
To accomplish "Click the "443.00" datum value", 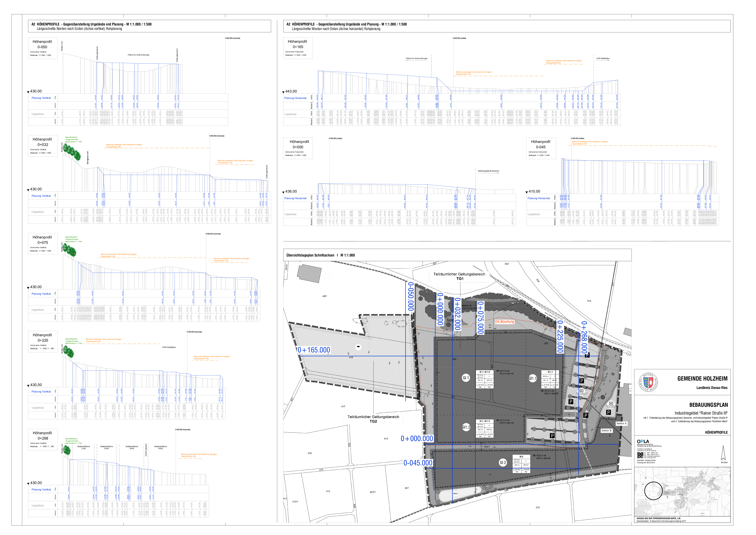I will tap(291, 91).
